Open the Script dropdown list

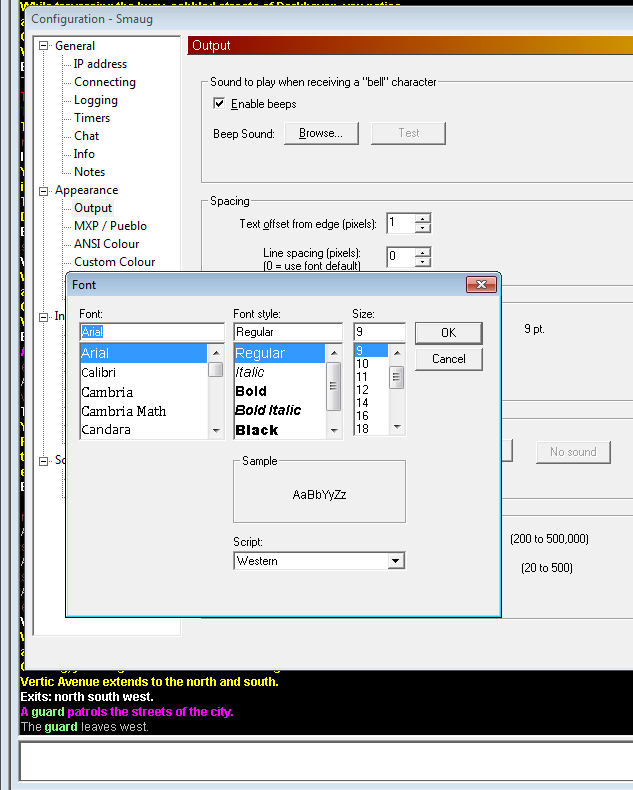pos(396,561)
